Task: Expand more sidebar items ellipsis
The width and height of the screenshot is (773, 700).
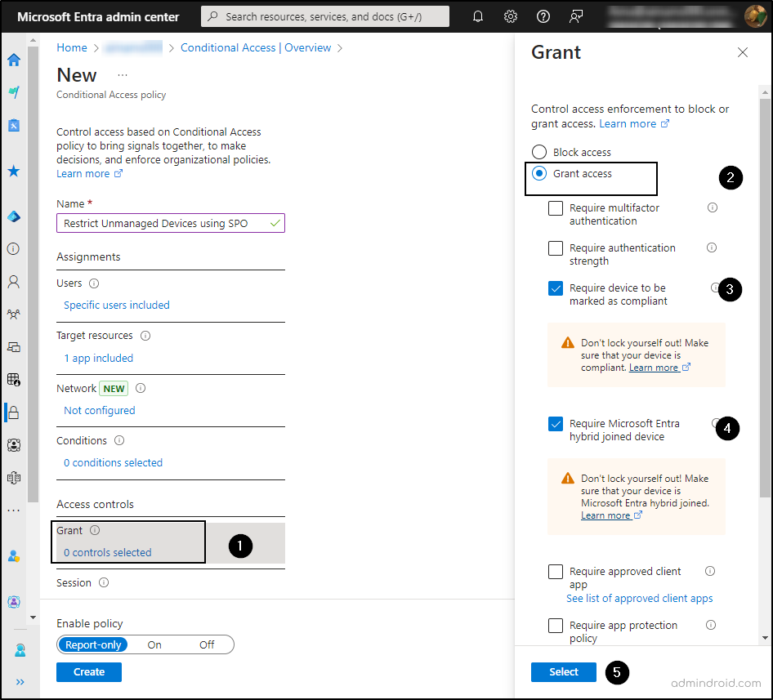Action: (x=14, y=511)
